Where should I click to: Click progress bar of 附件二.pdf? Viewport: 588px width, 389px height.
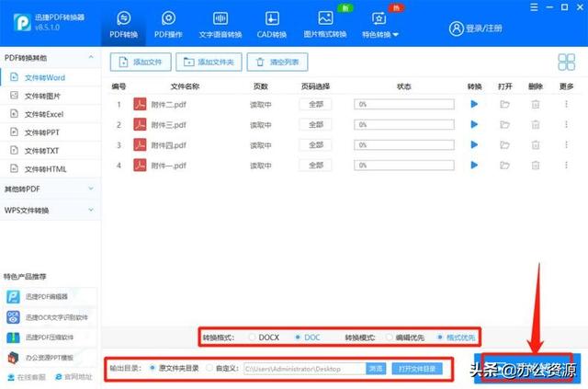click(x=404, y=104)
